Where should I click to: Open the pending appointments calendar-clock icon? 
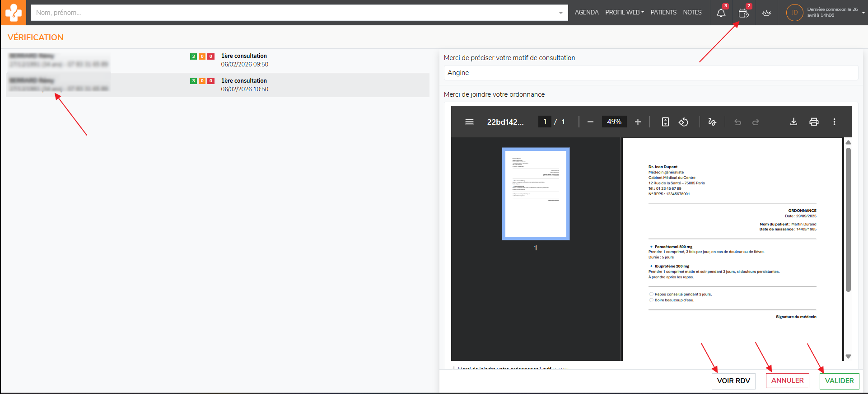coord(743,13)
